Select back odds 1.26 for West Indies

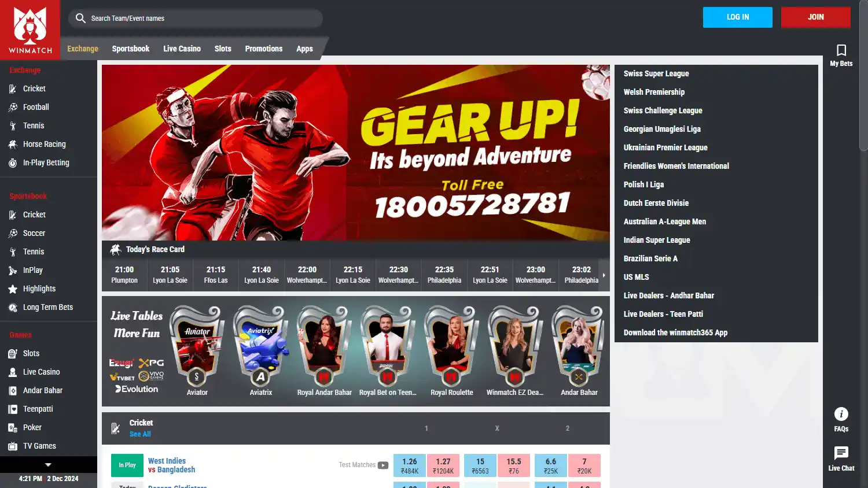coord(410,465)
